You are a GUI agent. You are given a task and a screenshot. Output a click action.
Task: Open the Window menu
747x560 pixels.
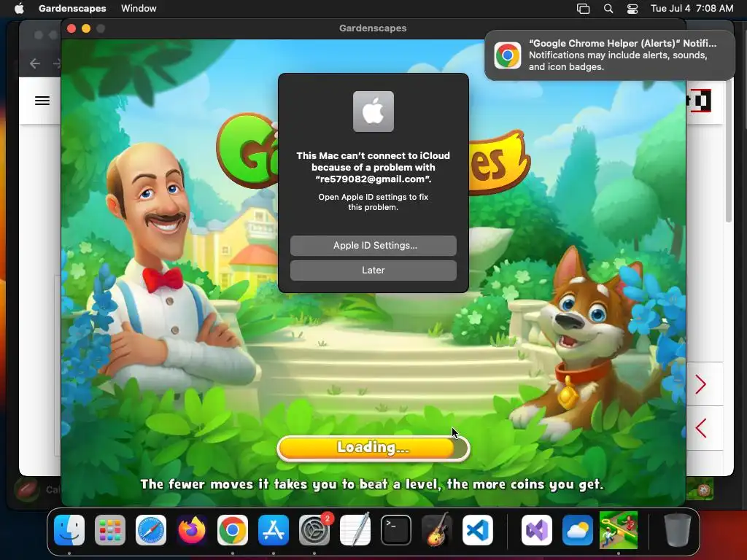click(x=139, y=8)
